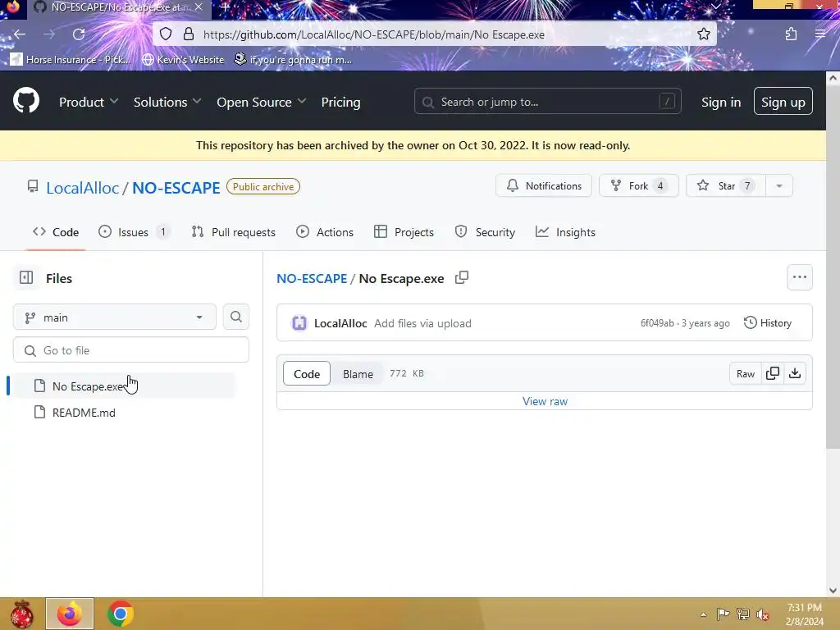Click the Action Center flag tray icon

coord(723,614)
